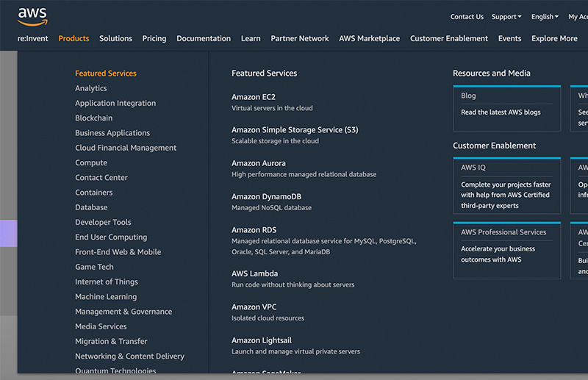This screenshot has height=380, width=588.
Task: Click 'Run code without thinking about servers' text
Action: point(293,284)
